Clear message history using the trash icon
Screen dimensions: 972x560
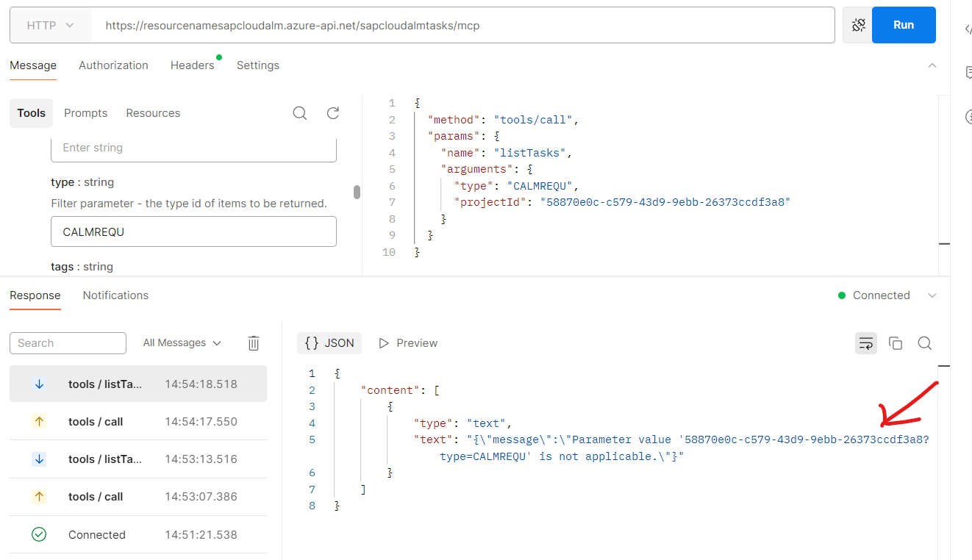pos(253,342)
